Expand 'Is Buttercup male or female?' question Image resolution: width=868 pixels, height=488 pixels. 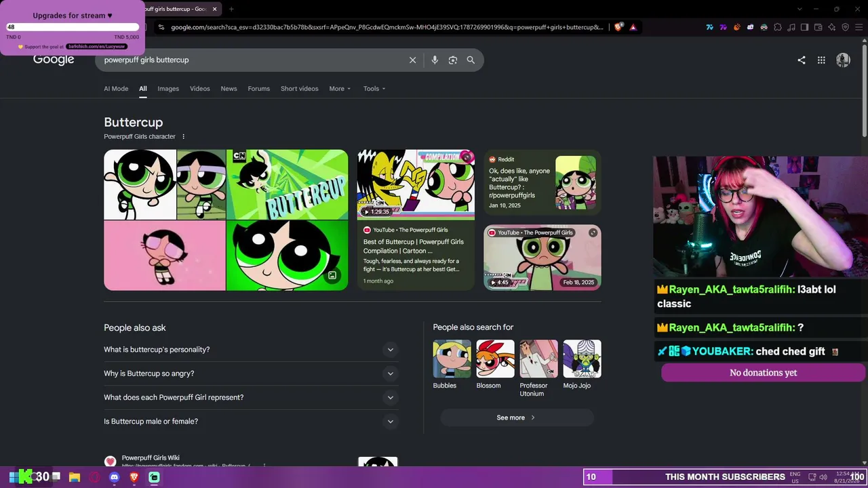pos(251,422)
